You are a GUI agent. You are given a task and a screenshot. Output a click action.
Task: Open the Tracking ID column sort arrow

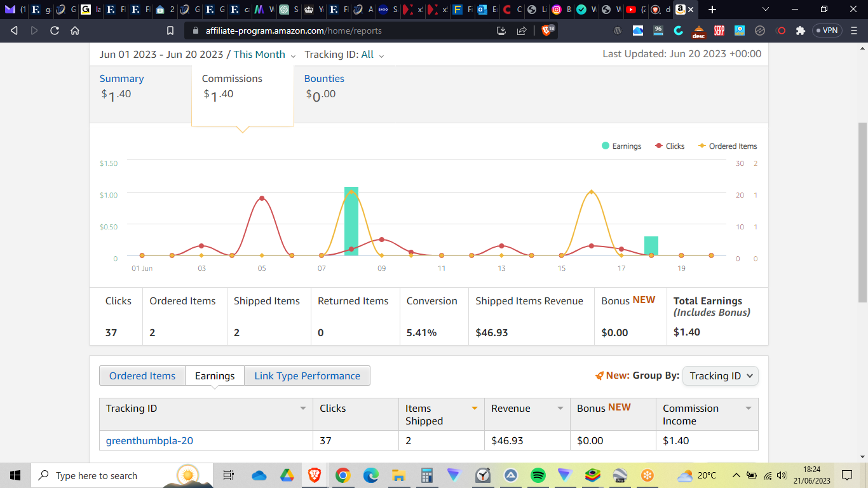click(303, 409)
